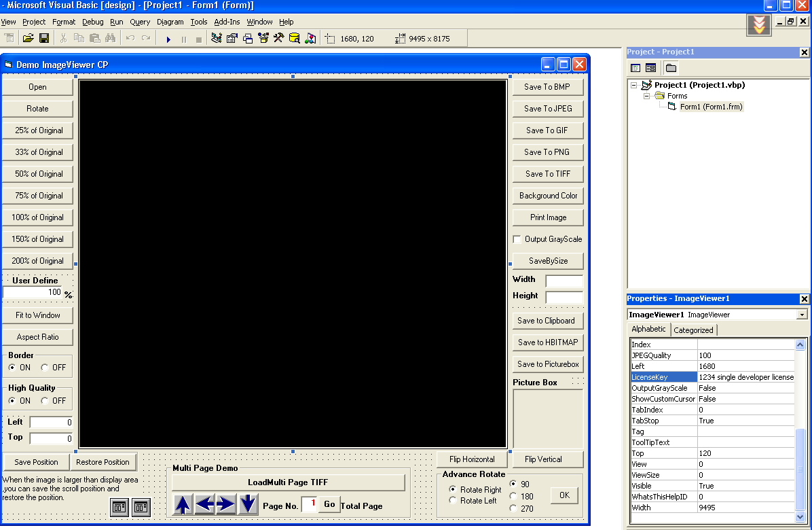Click the Save Project floppy disk icon

(x=43, y=39)
